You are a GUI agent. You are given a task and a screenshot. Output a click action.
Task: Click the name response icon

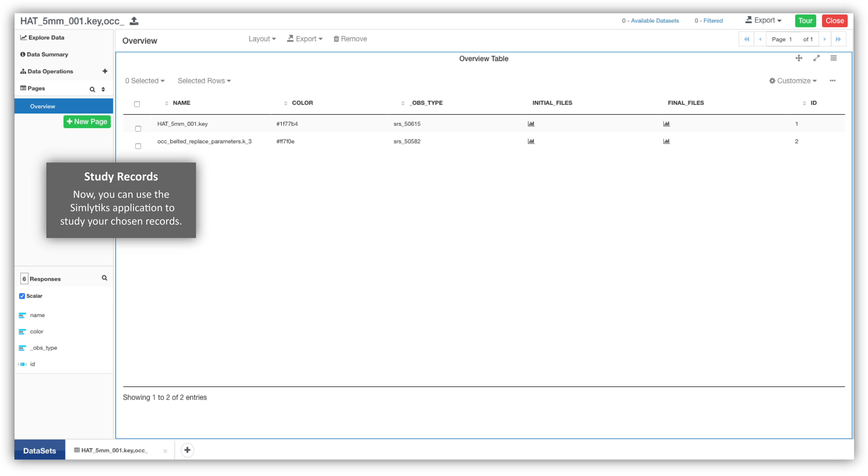pos(22,315)
